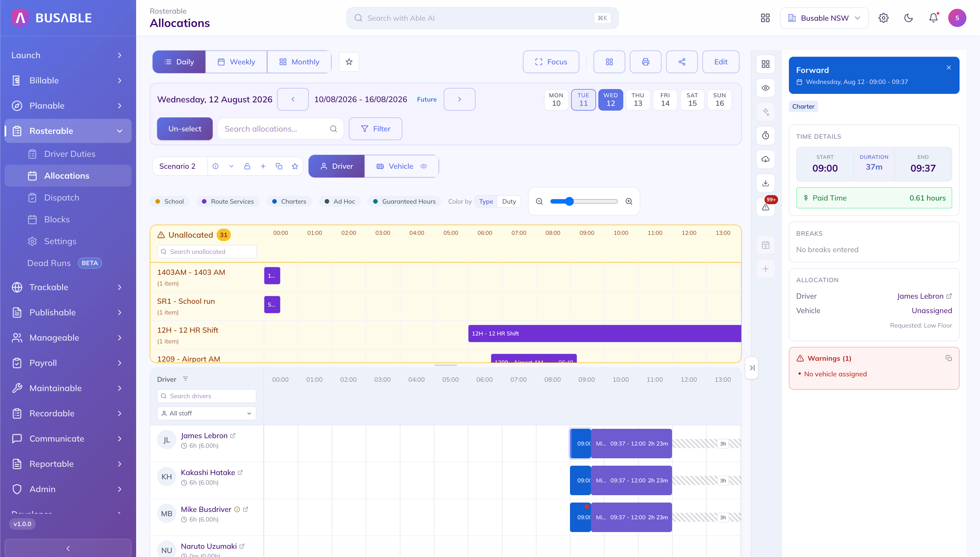Open warnings icon with 99+ badge

click(765, 207)
